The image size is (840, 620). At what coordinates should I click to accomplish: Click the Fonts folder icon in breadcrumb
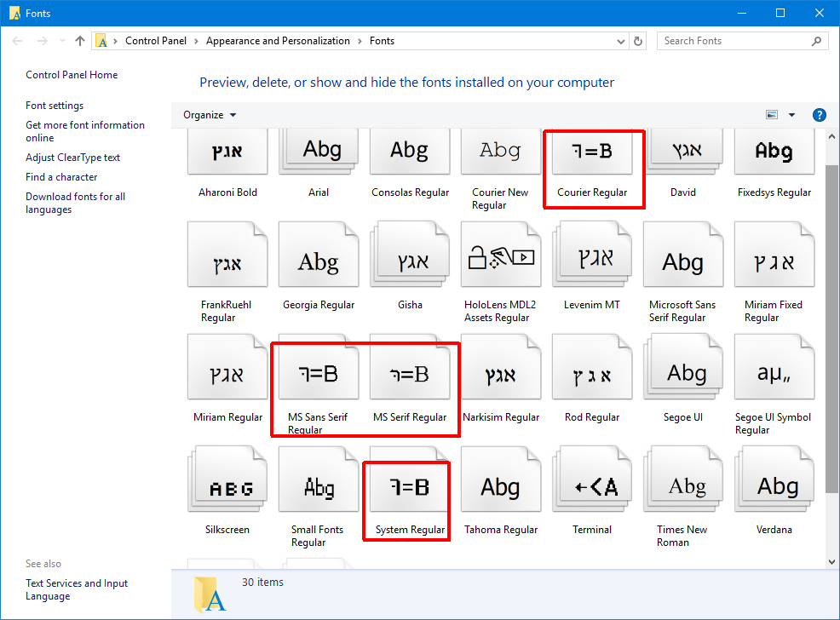101,41
